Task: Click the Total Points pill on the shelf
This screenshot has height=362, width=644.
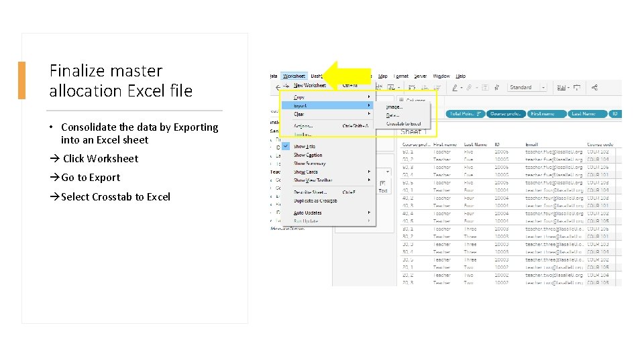Action: pyautogui.click(x=466, y=114)
